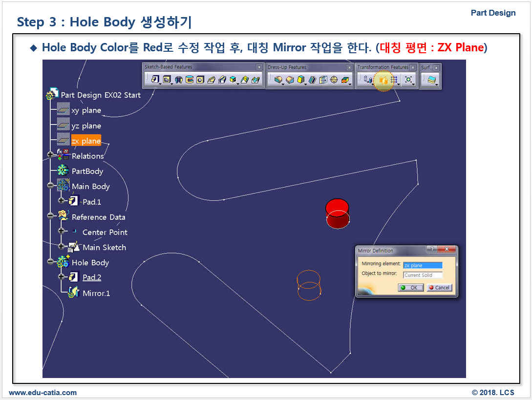This screenshot has height=400, width=532.
Task: Activate the highlighted Mirror tool icon
Action: [383, 80]
